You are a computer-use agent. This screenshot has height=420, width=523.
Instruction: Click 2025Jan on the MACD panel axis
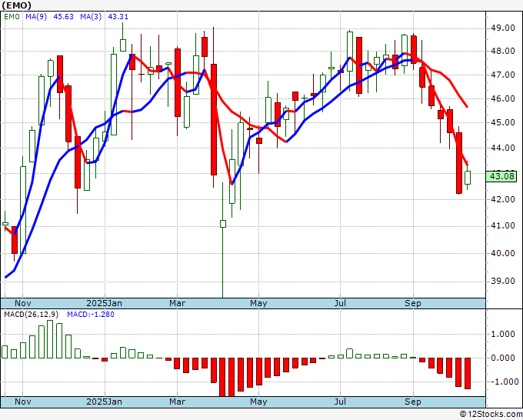[x=104, y=402]
